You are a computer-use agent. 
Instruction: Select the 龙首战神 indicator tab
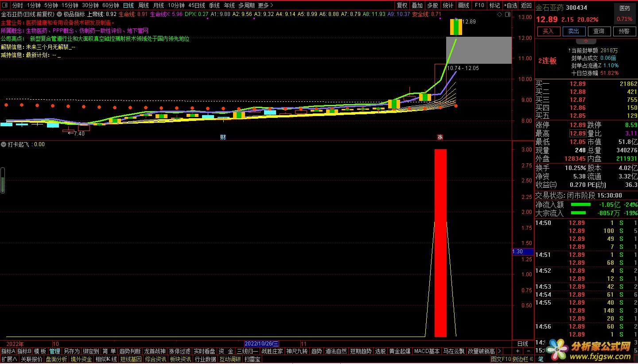click(155, 351)
